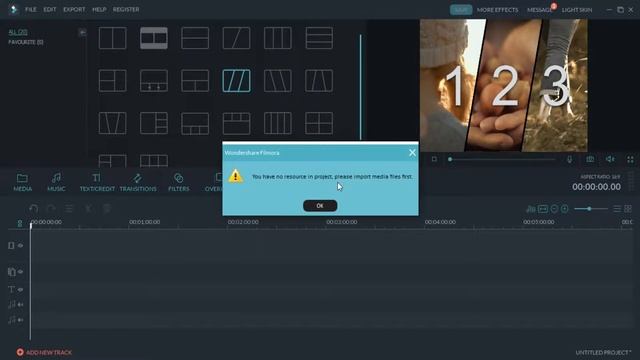The height and width of the screenshot is (360, 640).
Task: Click the split-screen preview image
Action: point(504,85)
